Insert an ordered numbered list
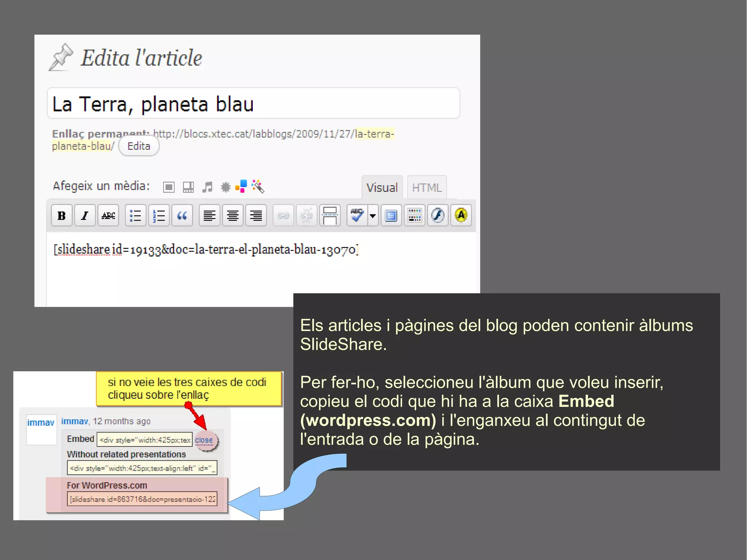Viewport: 747px width, 560px height. pyautogui.click(x=159, y=216)
